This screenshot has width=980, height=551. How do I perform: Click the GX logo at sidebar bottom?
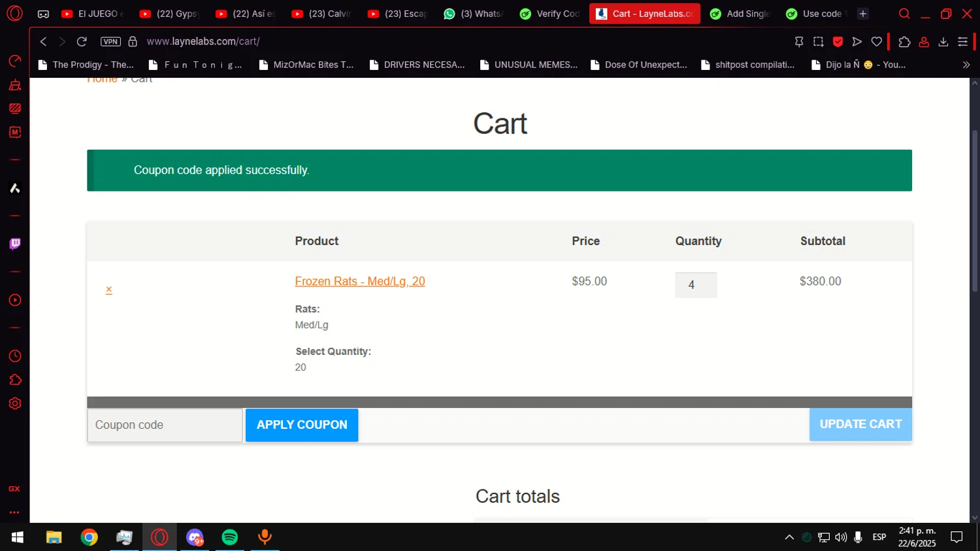click(x=14, y=489)
